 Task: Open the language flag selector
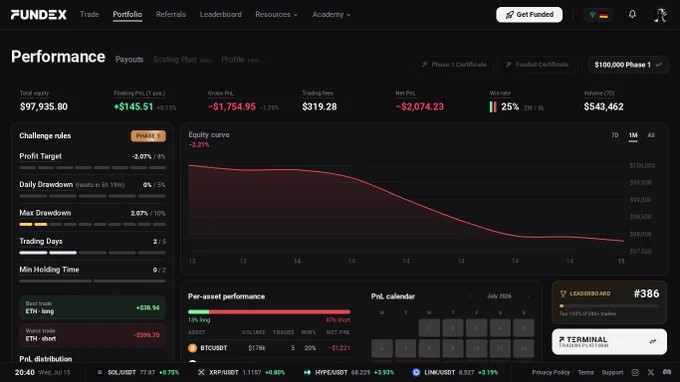[x=598, y=15]
